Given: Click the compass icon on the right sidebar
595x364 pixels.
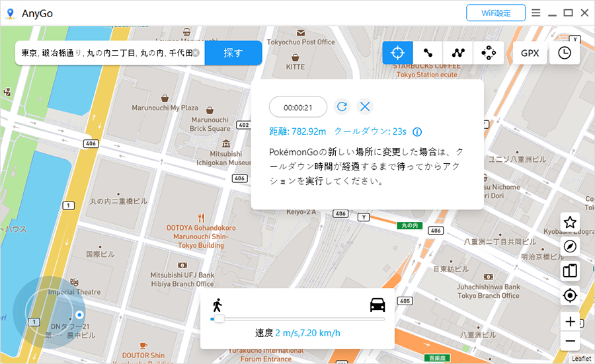Looking at the screenshot, I should coord(570,246).
